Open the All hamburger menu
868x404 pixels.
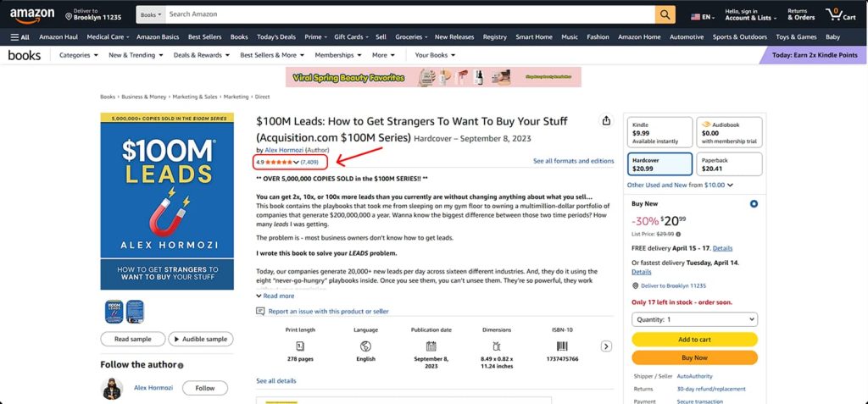tap(20, 37)
